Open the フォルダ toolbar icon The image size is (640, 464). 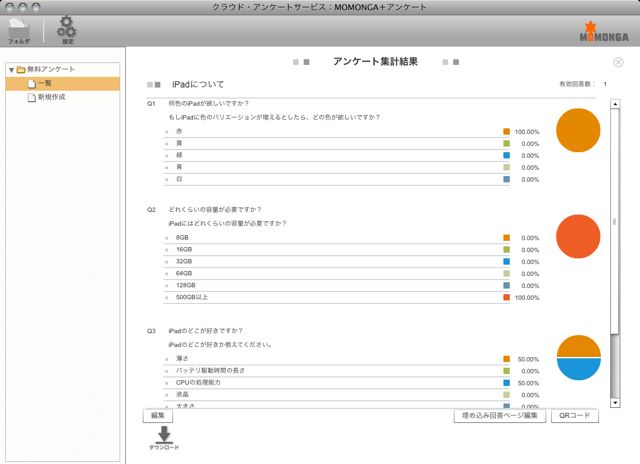tap(19, 31)
